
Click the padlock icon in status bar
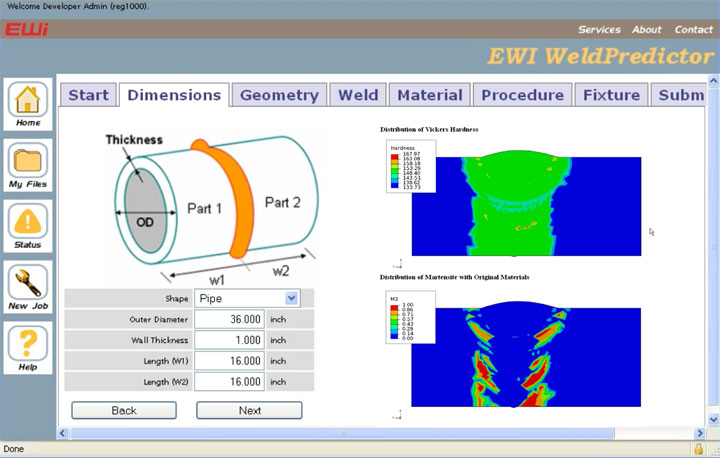(x=698, y=449)
